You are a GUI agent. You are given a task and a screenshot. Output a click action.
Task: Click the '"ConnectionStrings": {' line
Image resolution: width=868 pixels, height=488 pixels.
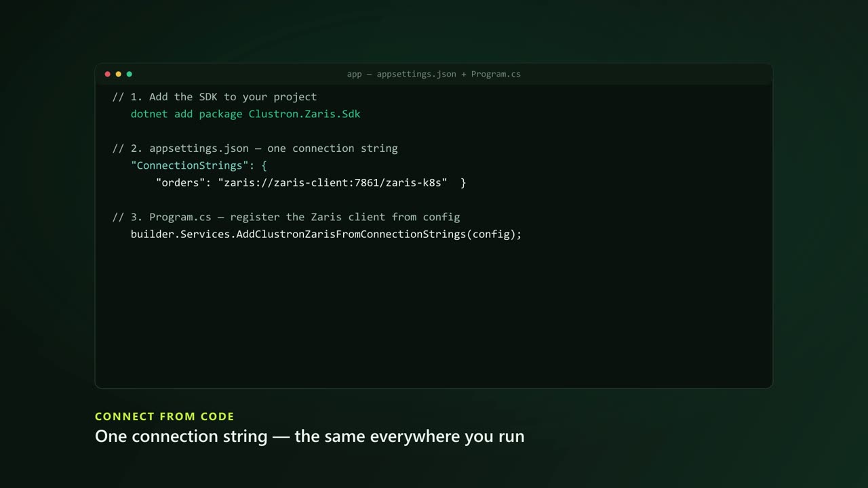[199, 165]
